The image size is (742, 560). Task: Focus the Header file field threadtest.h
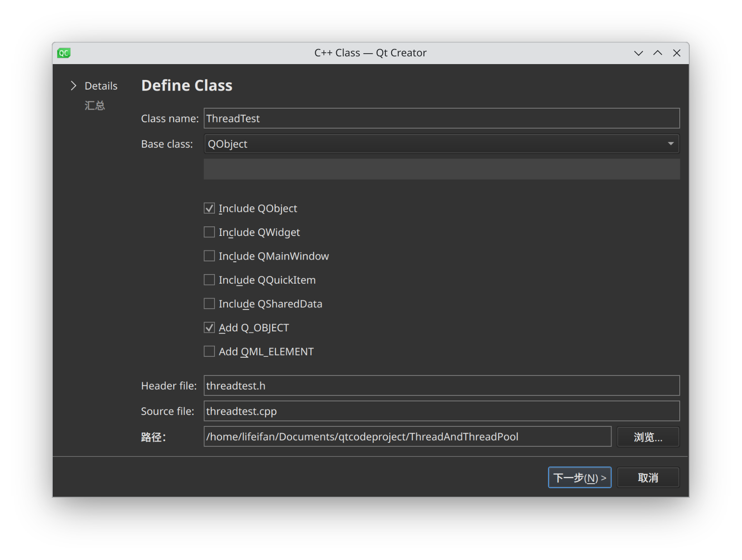coord(442,385)
